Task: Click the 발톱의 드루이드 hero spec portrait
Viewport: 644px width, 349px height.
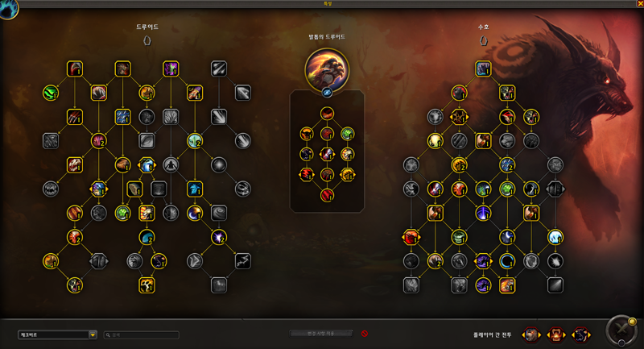Action: 327,70
